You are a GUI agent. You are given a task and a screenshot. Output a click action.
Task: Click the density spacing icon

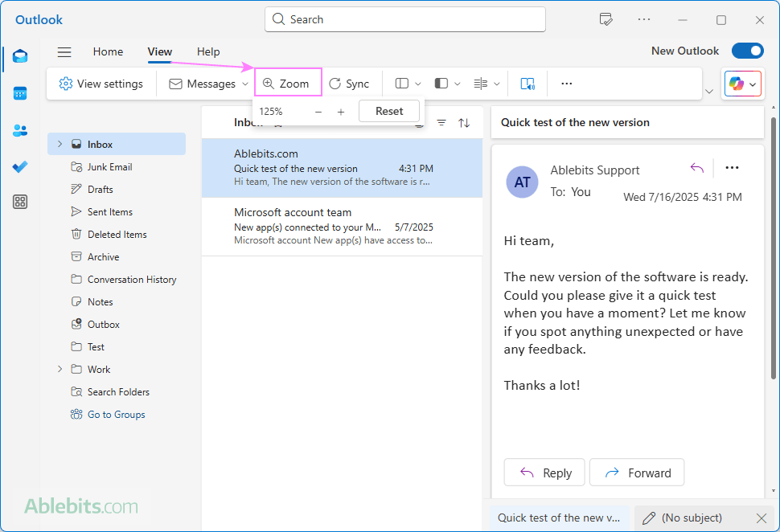(481, 84)
